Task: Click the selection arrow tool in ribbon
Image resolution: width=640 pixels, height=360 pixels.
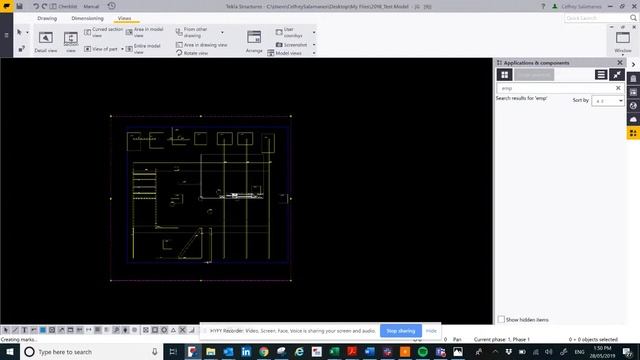Action: tap(19, 32)
